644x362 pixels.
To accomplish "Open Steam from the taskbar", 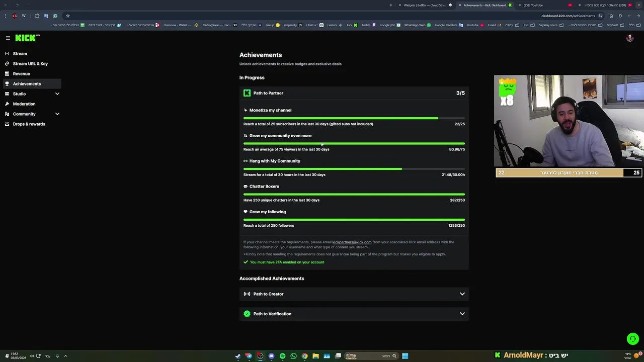I will tap(238, 356).
